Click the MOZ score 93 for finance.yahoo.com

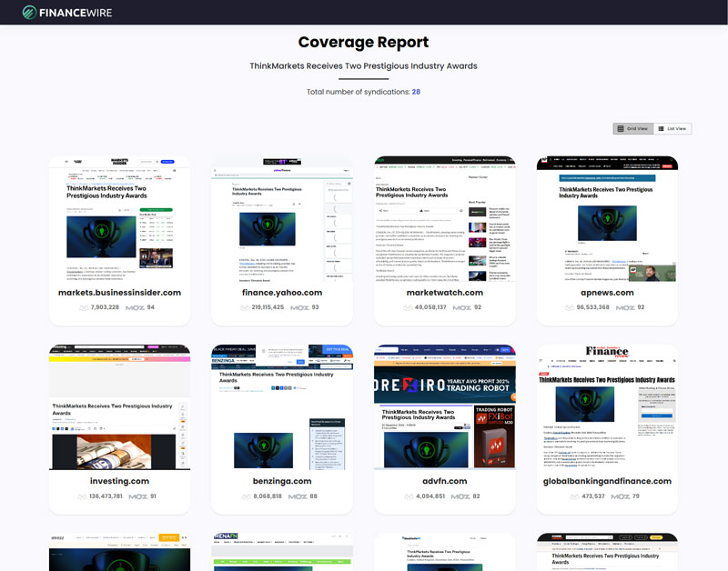315,307
